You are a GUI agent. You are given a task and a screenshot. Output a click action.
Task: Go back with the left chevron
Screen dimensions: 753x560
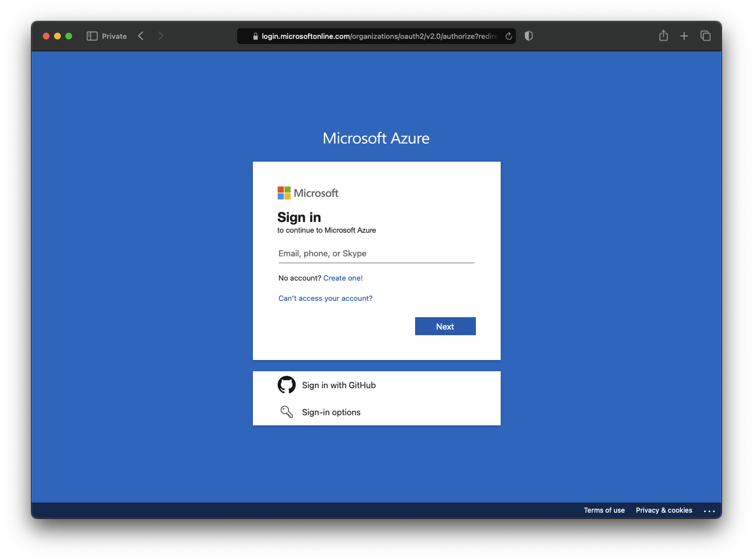(x=141, y=36)
